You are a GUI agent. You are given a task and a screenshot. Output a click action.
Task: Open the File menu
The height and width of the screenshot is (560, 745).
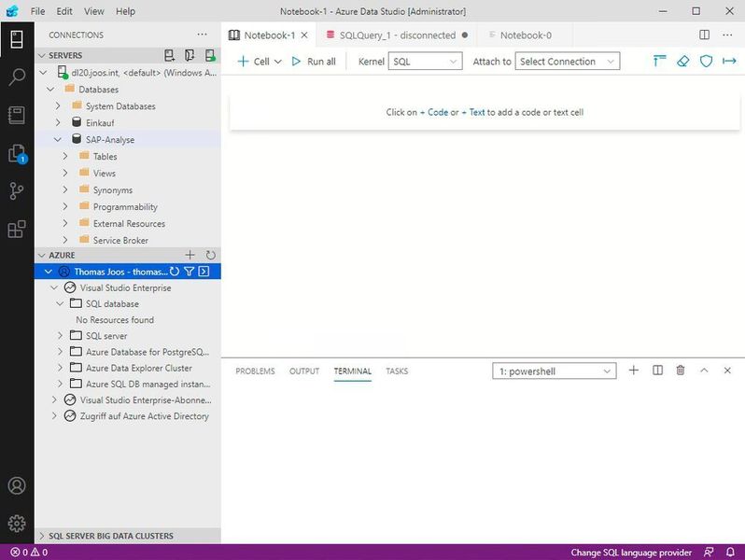[37, 11]
